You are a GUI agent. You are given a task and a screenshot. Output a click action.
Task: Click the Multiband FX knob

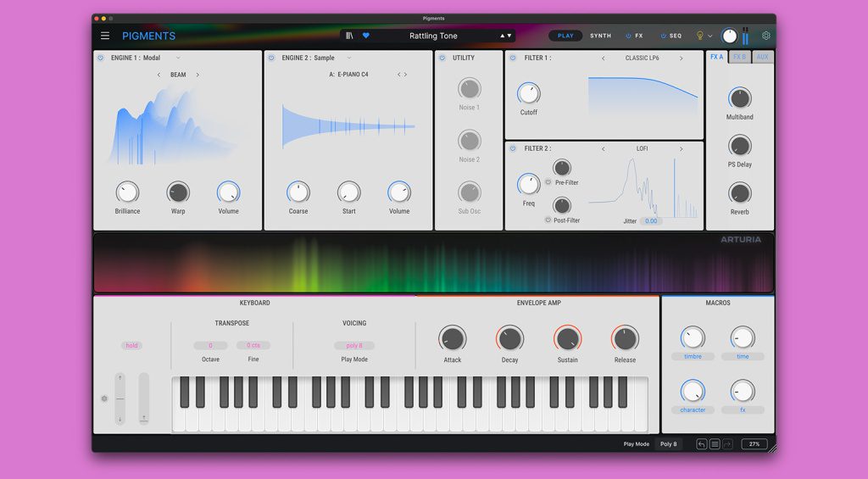[739, 98]
